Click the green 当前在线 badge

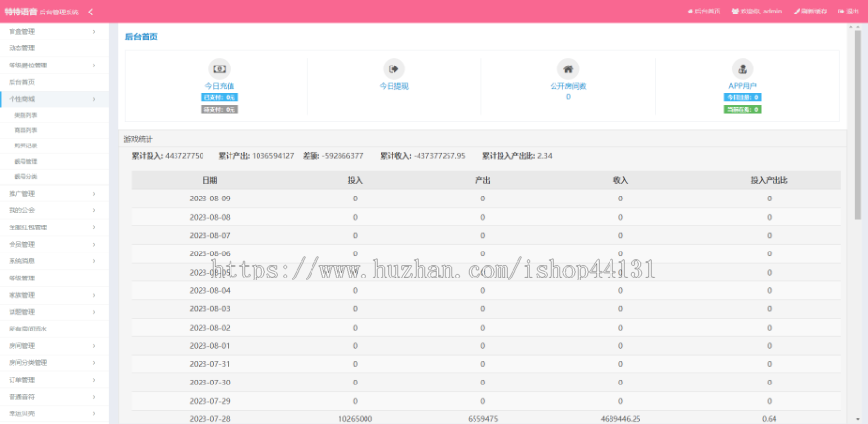coord(743,110)
